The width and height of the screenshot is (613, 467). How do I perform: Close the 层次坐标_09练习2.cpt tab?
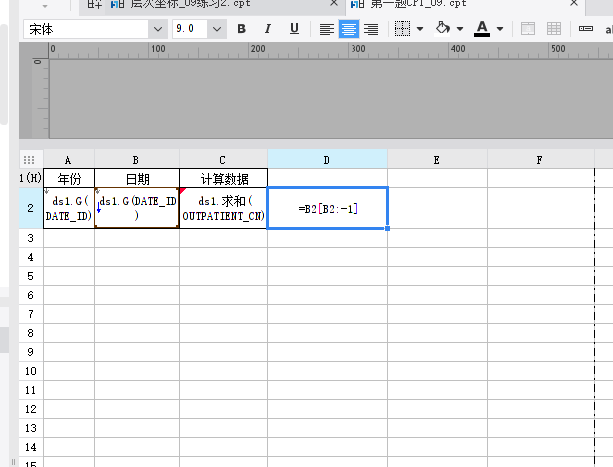[x=334, y=3]
